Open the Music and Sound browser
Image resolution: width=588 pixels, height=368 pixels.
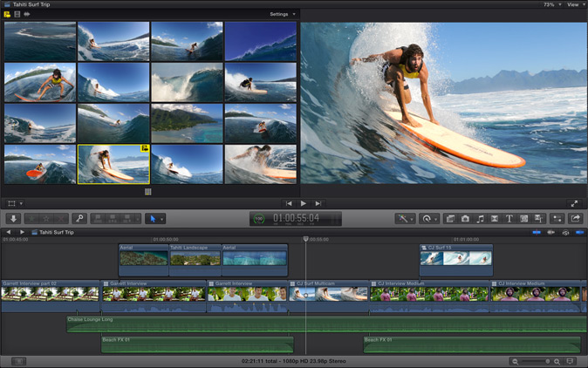[480, 219]
